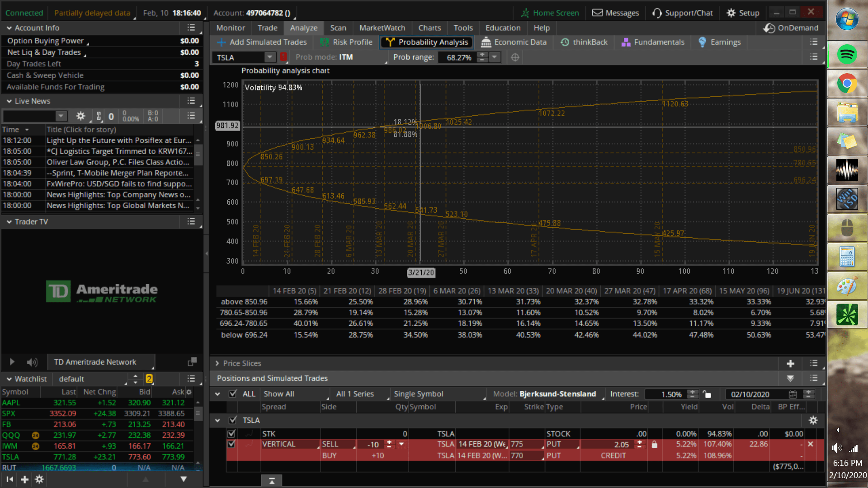Toggle the TSLA group checkbox
The height and width of the screenshot is (488, 868).
(x=233, y=421)
